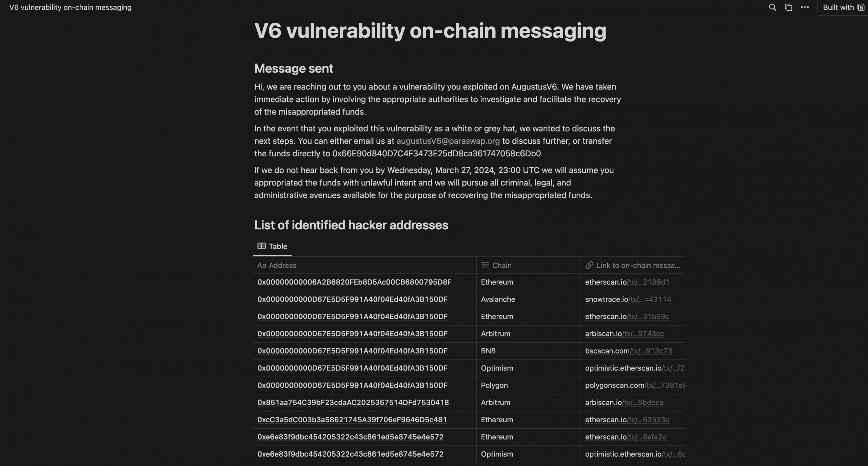Click the page title breadcrumb at top left

tap(71, 7)
